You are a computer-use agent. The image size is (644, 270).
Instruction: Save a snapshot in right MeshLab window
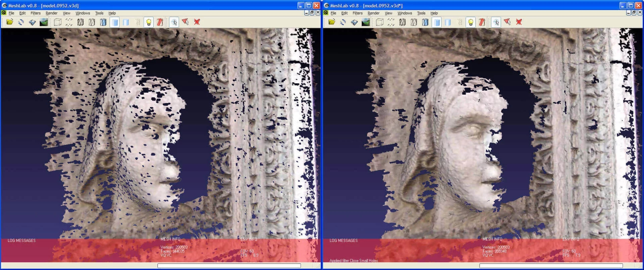pyautogui.click(x=366, y=22)
